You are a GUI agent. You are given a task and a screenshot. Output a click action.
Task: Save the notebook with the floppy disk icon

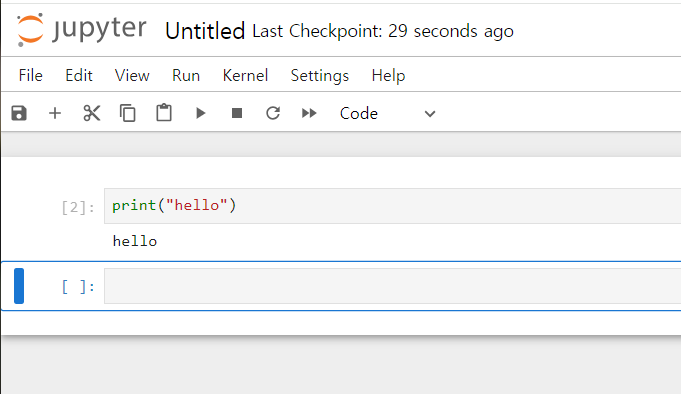19,113
